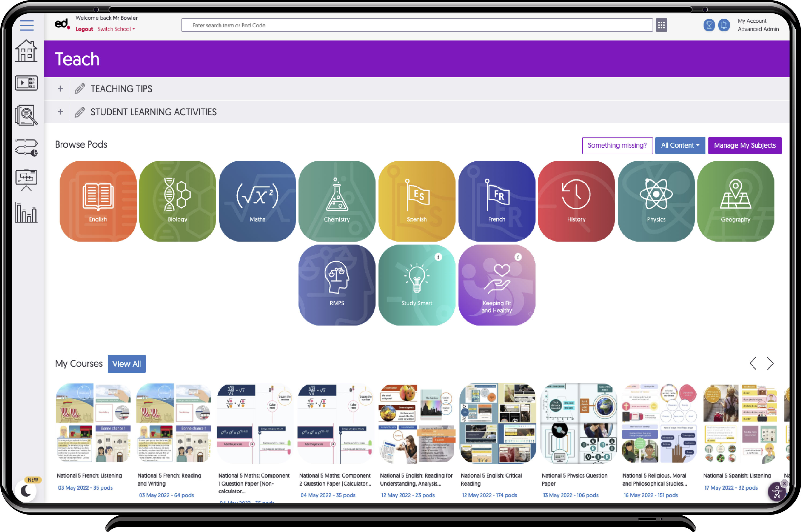This screenshot has height=532, width=801.
Task: Click the bar chart reports icon
Action: click(26, 212)
